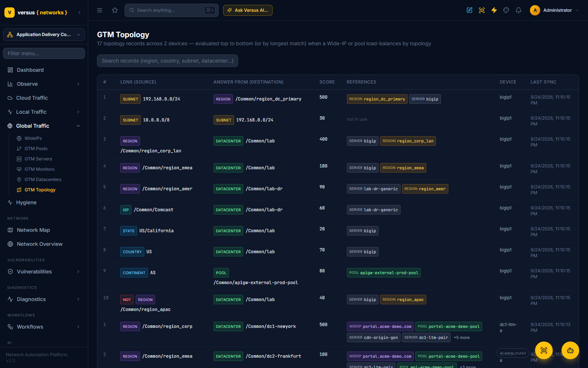Click the Vulnerabilities shield icon
The height and width of the screenshot is (368, 588).
[10, 272]
